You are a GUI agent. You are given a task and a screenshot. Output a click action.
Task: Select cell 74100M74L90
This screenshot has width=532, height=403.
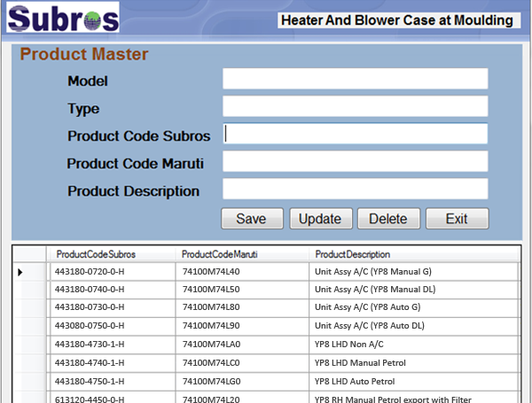coord(242,326)
